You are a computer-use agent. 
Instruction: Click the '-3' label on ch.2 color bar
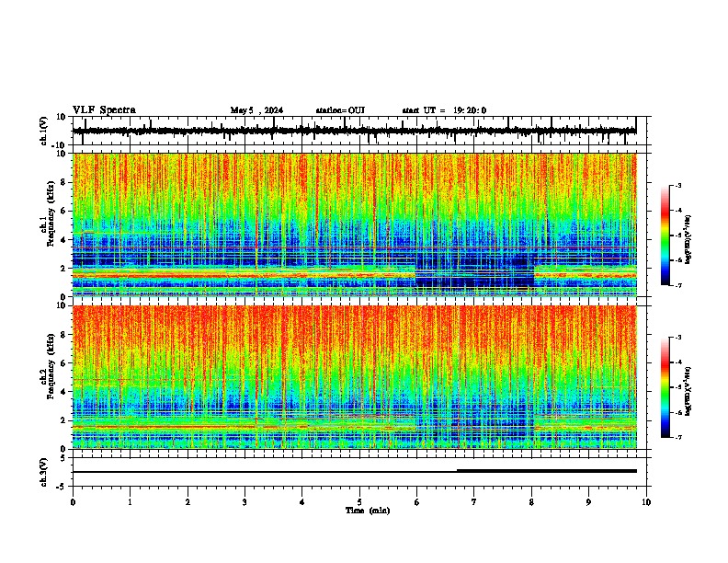coord(677,338)
